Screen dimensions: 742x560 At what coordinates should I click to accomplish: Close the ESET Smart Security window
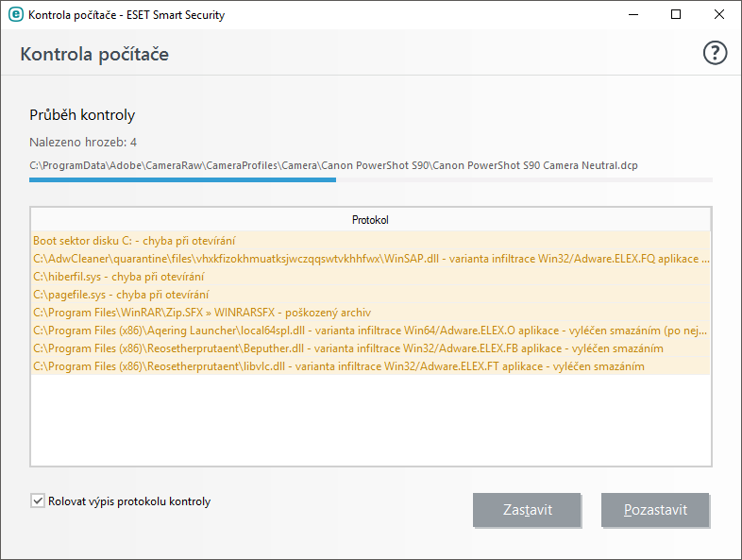[718, 15]
